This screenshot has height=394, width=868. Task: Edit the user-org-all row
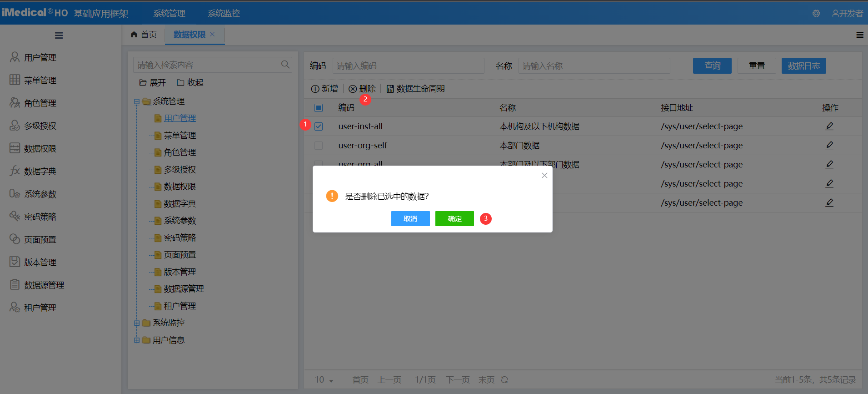[829, 164]
